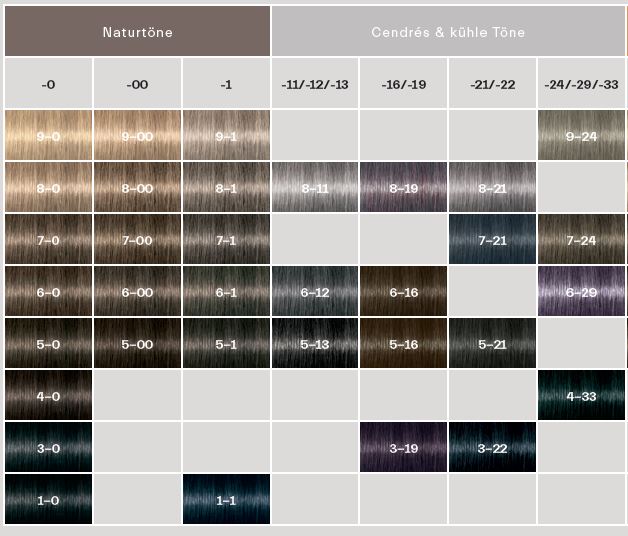Image resolution: width=628 pixels, height=536 pixels.
Task: Select the -00 column header
Action: [137, 84]
